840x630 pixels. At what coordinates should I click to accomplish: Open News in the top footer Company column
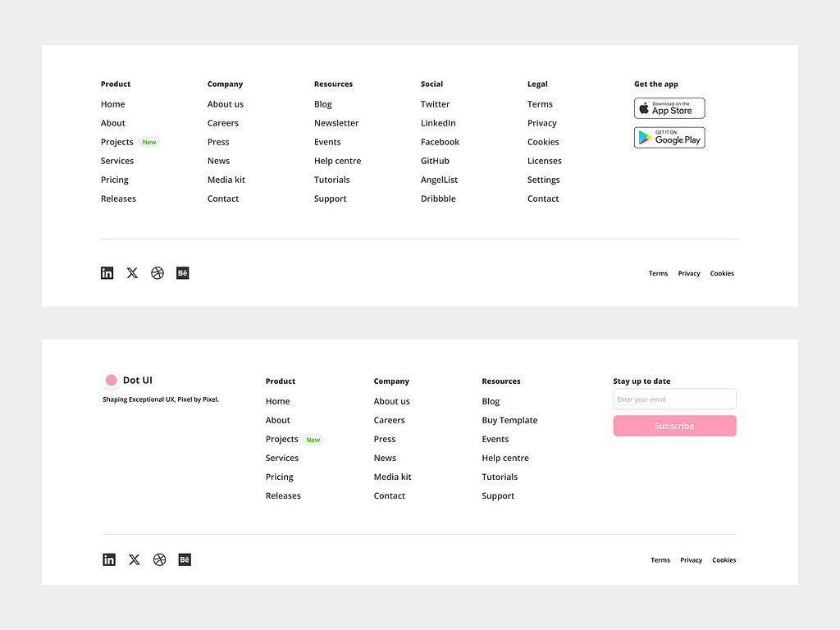218,161
